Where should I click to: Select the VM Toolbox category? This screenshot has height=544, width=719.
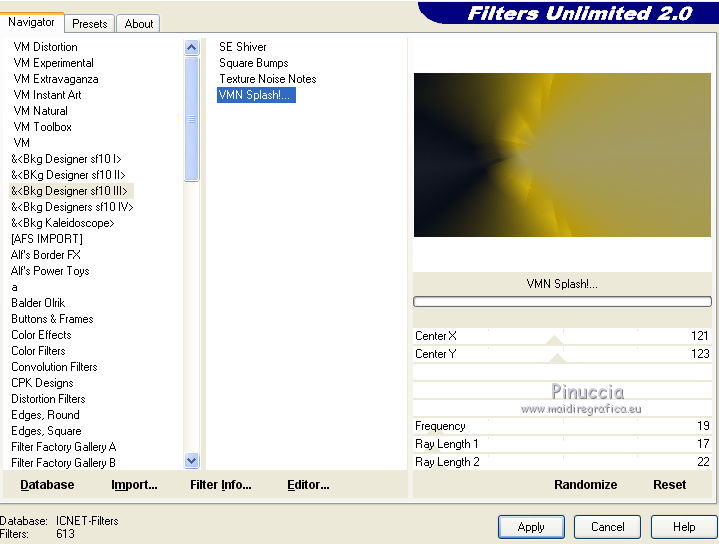point(43,127)
